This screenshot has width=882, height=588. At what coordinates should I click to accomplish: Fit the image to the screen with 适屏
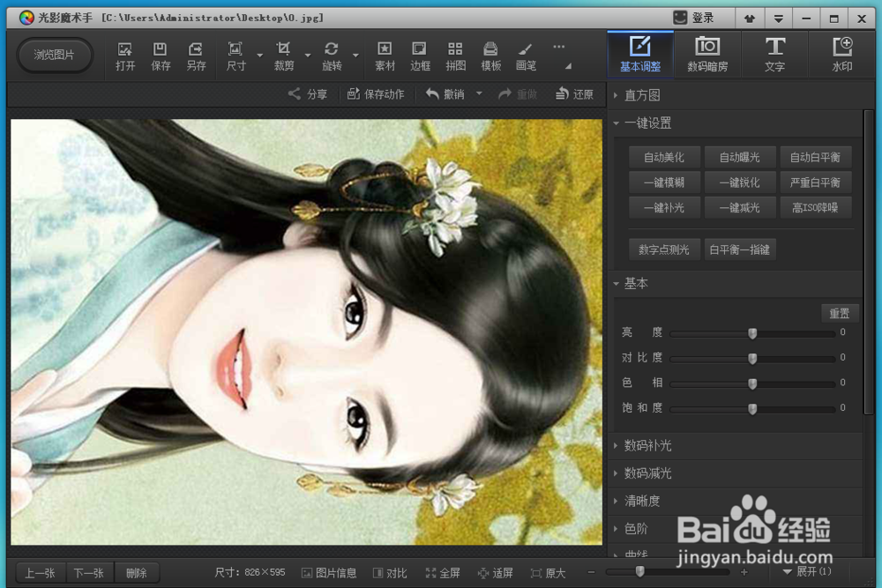495,573
